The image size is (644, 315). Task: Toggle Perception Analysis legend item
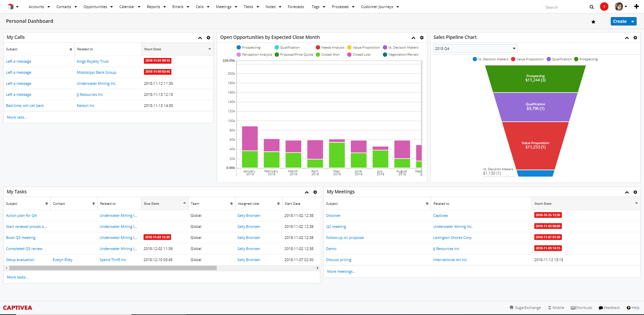coord(254,55)
